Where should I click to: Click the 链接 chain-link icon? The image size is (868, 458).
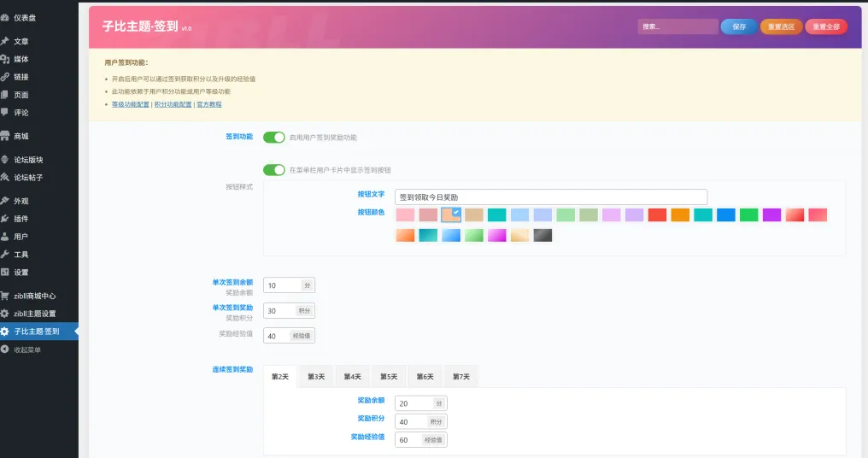tap(4, 77)
